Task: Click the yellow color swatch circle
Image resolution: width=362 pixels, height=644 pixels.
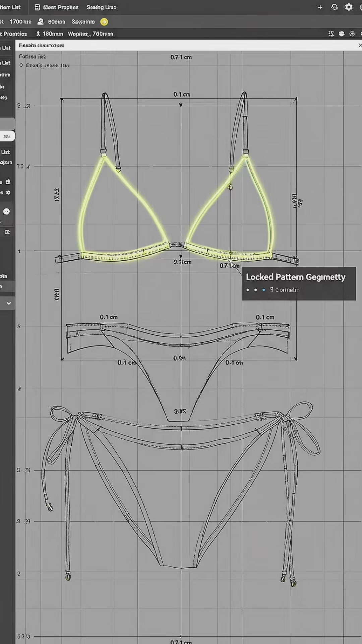Action: click(104, 22)
